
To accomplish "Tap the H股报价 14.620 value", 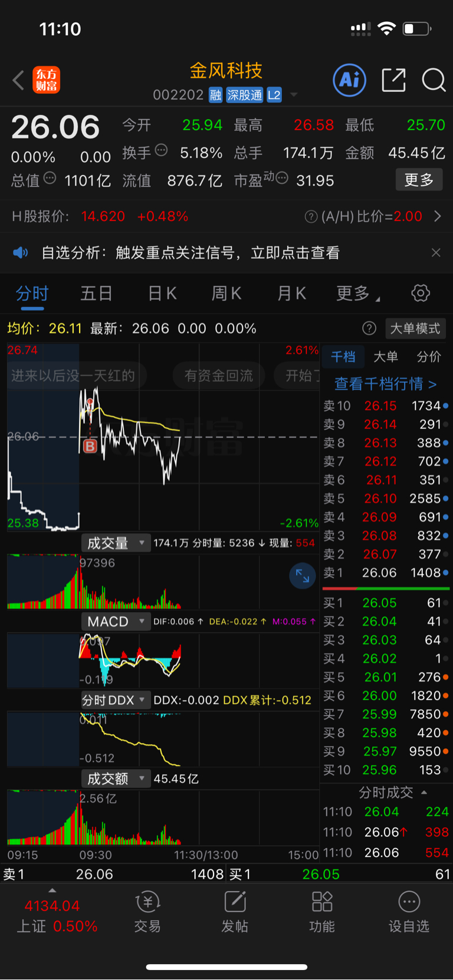I will [x=103, y=217].
